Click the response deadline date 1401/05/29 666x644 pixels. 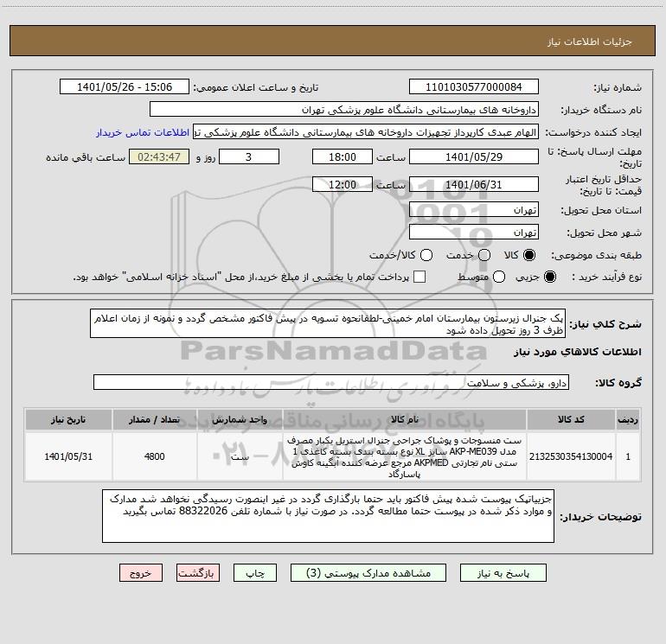[474, 156]
